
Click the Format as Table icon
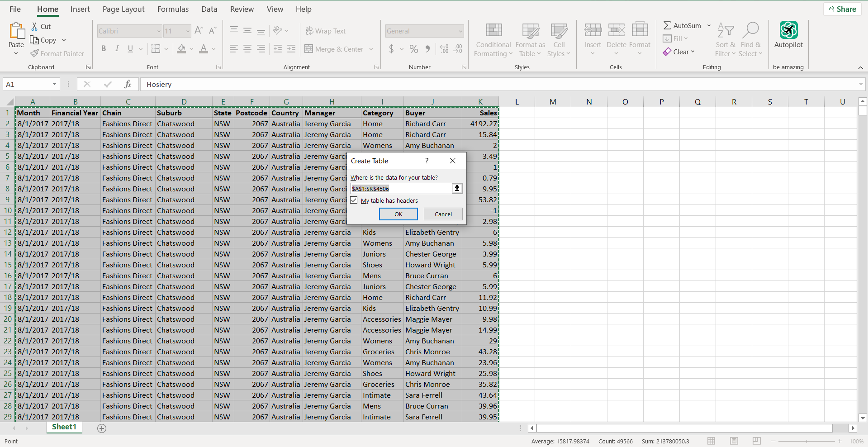(x=530, y=31)
